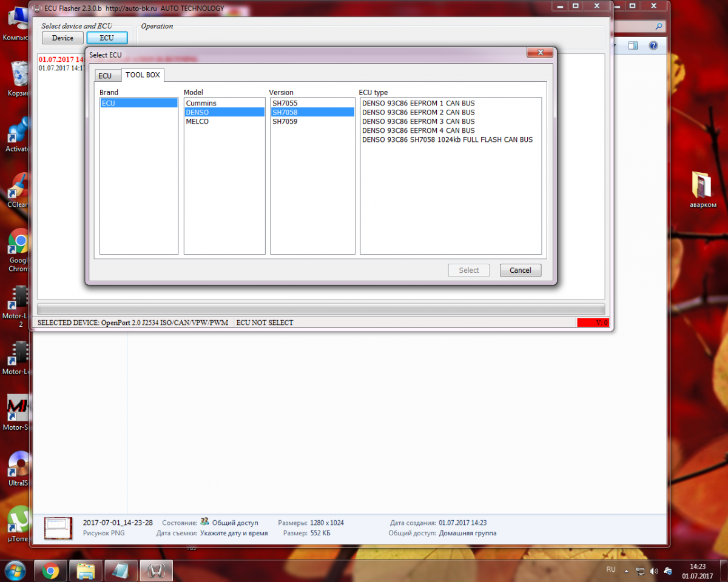Open the UltraISO disc shortcut
Viewport: 728px width, 582px height.
pyautogui.click(x=18, y=469)
